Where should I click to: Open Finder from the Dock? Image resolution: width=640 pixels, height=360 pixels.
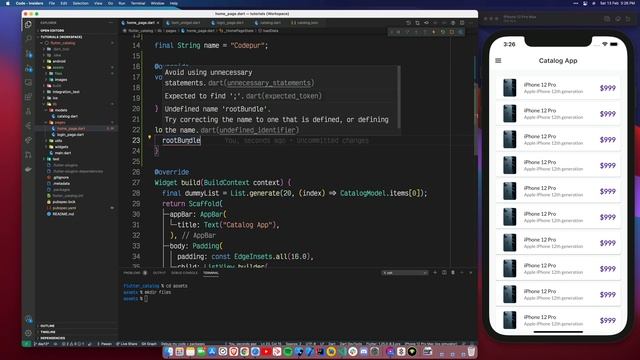coord(169,351)
